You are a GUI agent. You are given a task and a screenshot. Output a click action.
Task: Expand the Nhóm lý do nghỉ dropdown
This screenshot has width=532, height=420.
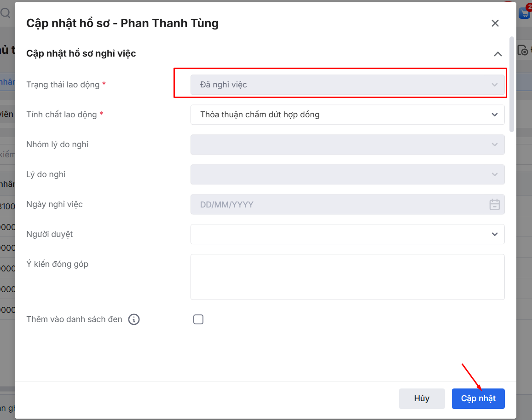point(347,144)
